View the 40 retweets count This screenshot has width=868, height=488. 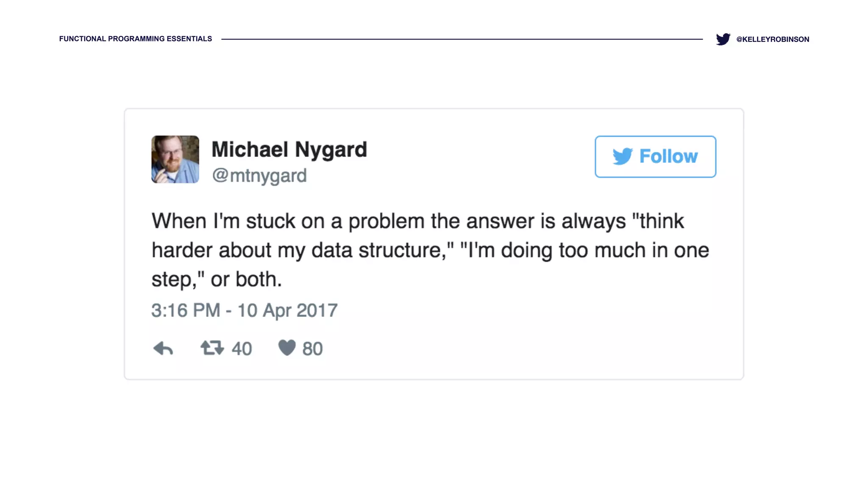pos(242,349)
